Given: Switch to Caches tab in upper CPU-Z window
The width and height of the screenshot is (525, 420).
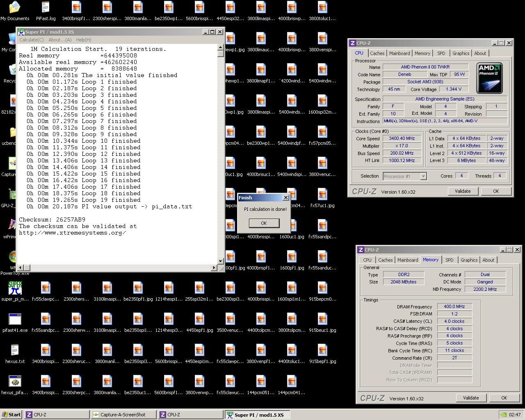Looking at the screenshot, I should pos(377,53).
